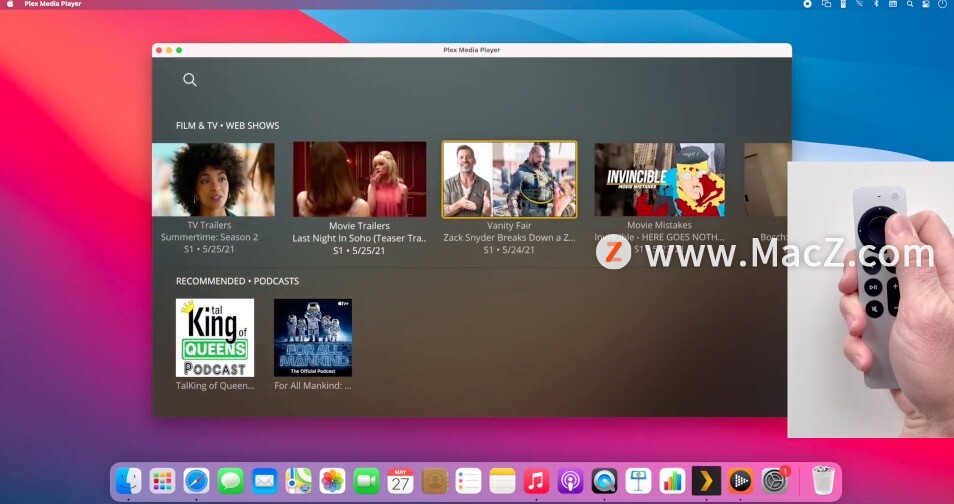Open Finder from the dock
Screen dimensions: 954x504
128,481
